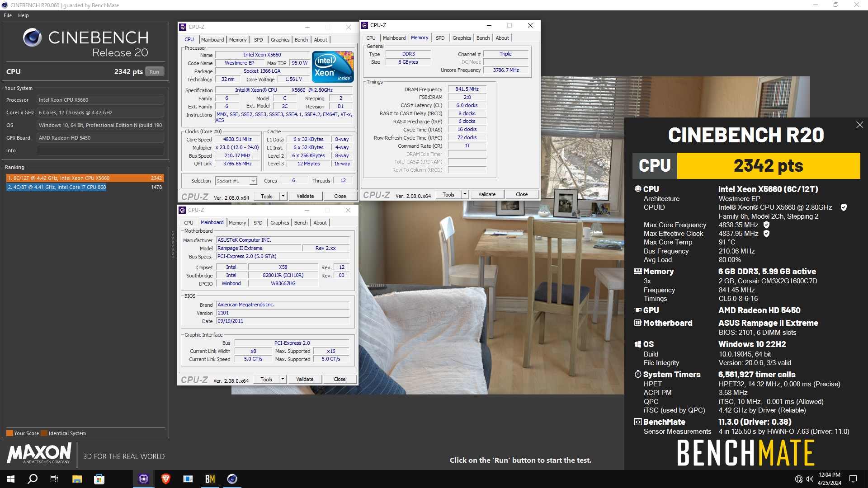
Task: Click Max Core Frequency verified shield
Action: point(766,225)
